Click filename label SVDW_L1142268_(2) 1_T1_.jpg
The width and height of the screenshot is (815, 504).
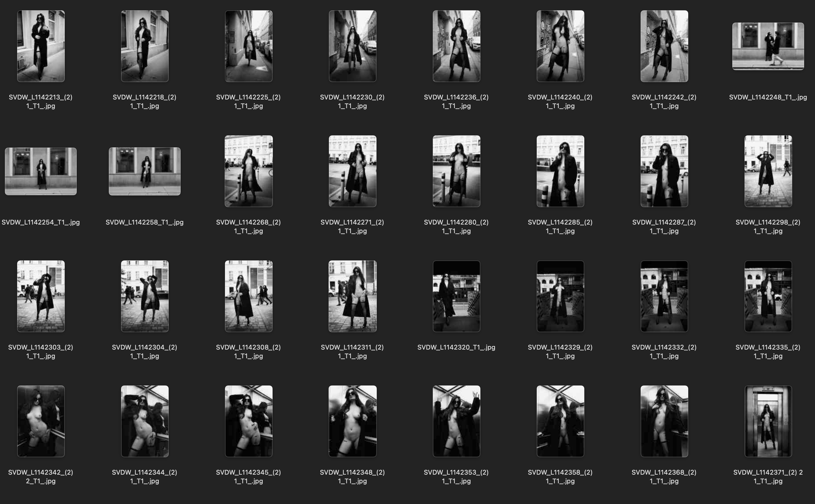tap(248, 226)
